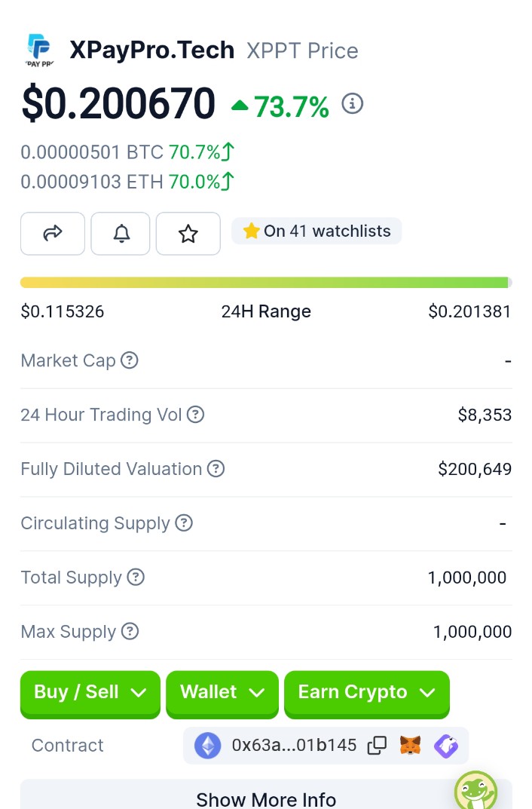Click the Show More Info button
Viewport: 532px width, 809px height.
[x=266, y=795]
